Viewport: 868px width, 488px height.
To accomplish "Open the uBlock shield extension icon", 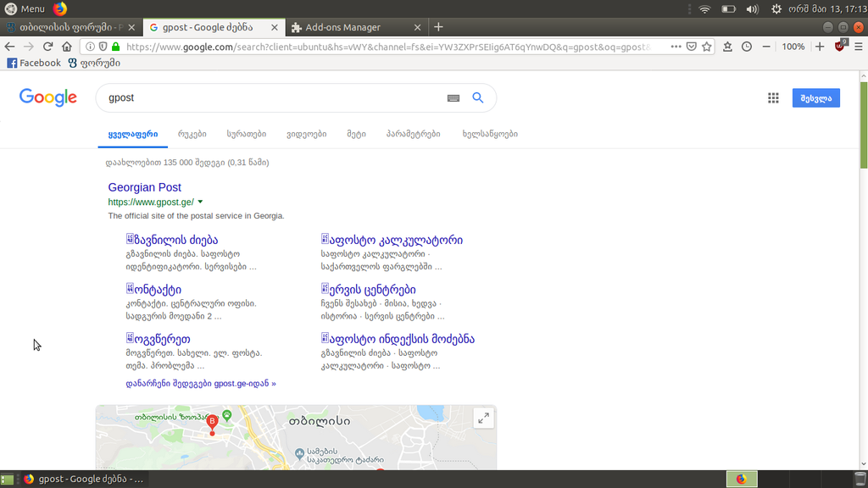I will 840,46.
